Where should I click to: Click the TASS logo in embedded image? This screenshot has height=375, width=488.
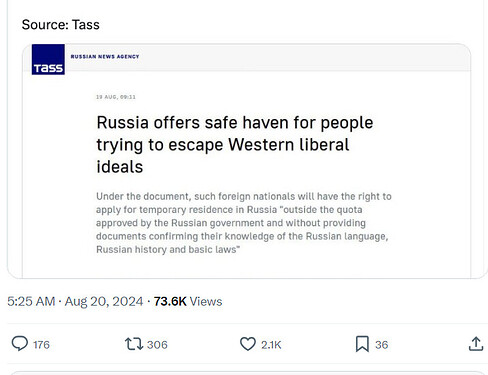[x=48, y=59]
